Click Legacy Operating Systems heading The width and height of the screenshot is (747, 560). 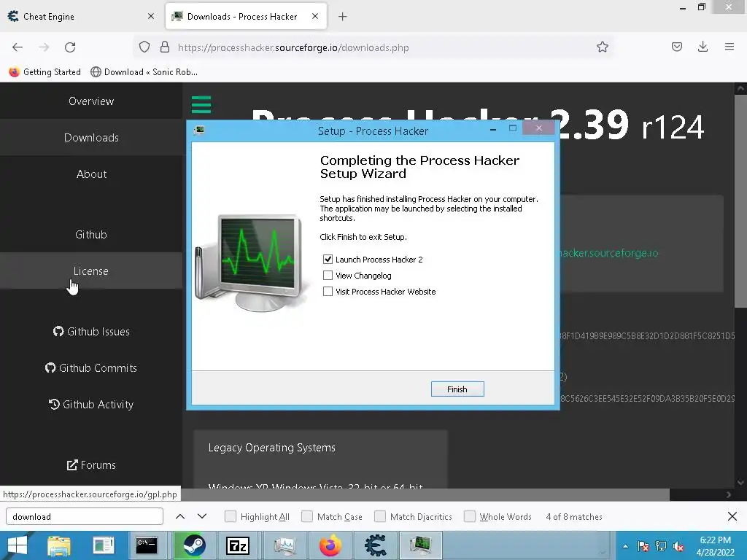point(271,448)
